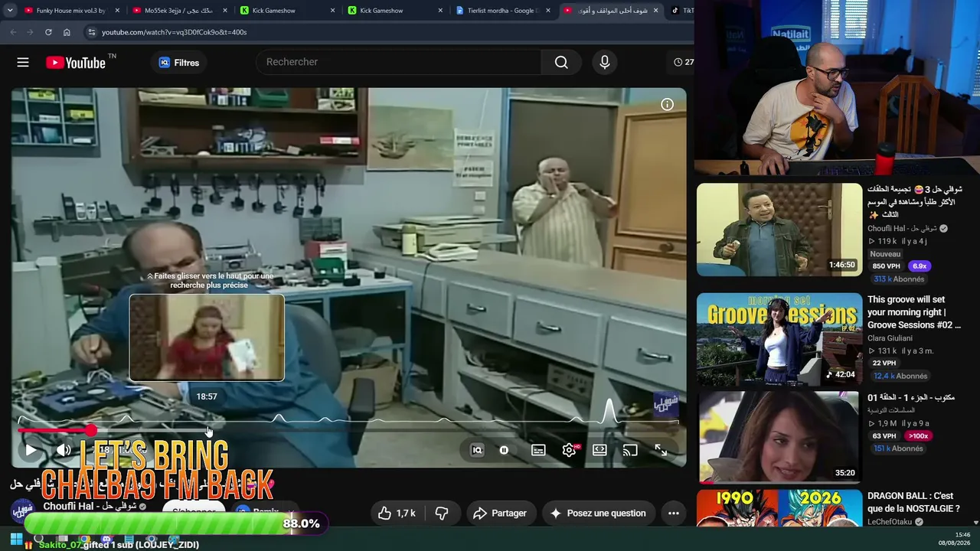Click the 151 k Abonnés label
Viewport: 980px width, 551px height.
pyautogui.click(x=898, y=448)
